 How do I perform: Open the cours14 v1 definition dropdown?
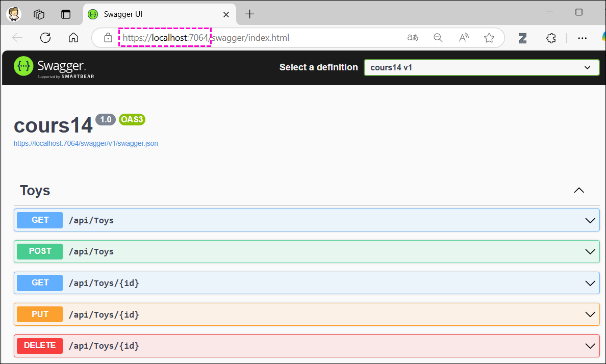[481, 67]
